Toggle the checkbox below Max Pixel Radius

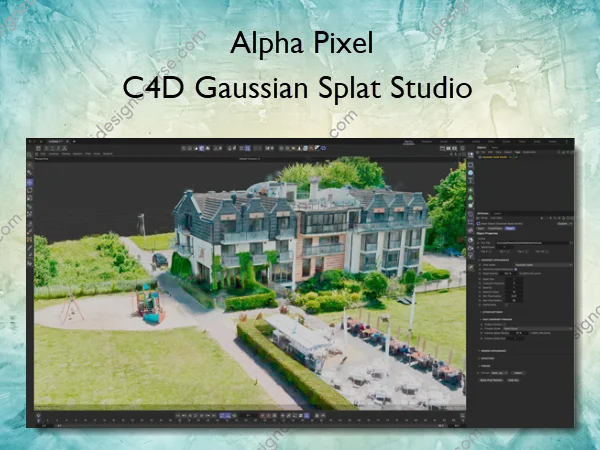pos(507,305)
